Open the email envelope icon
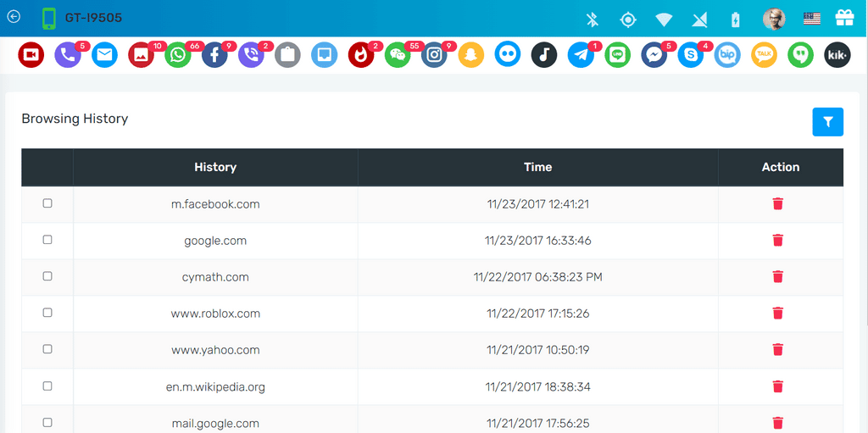Screen dimensions: 868x433 104,55
